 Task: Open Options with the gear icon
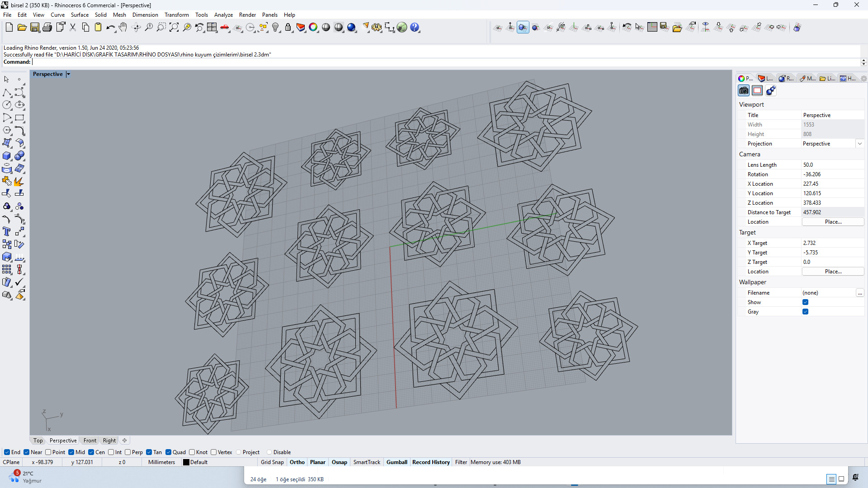[377, 28]
